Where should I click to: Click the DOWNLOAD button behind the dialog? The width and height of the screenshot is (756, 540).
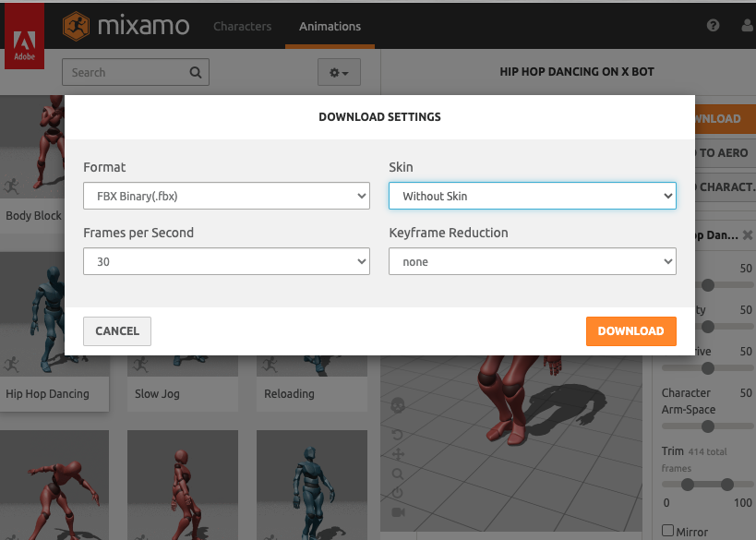[x=726, y=118]
